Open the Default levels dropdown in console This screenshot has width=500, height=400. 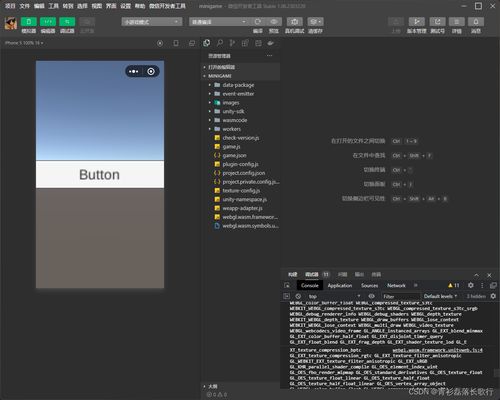point(440,296)
